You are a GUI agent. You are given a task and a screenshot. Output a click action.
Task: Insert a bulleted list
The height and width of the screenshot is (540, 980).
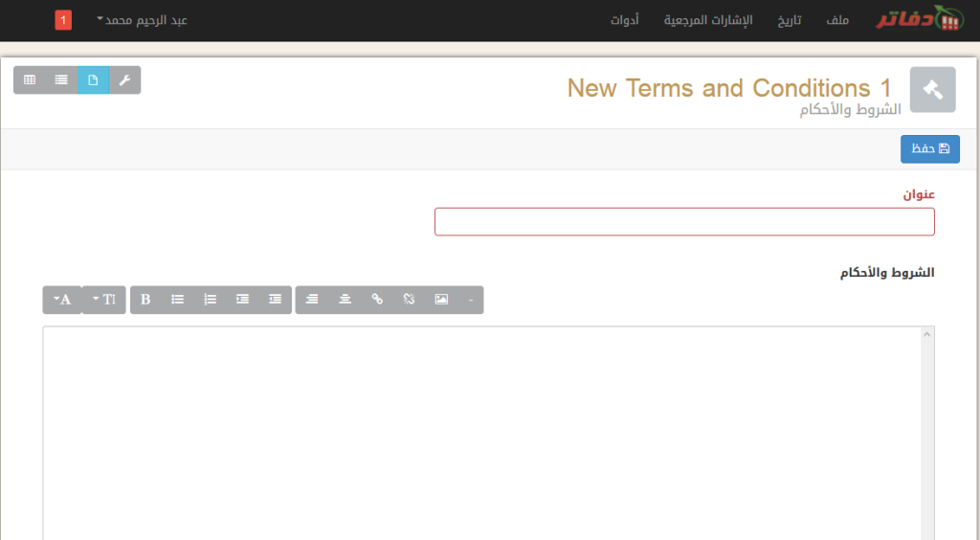click(x=177, y=300)
